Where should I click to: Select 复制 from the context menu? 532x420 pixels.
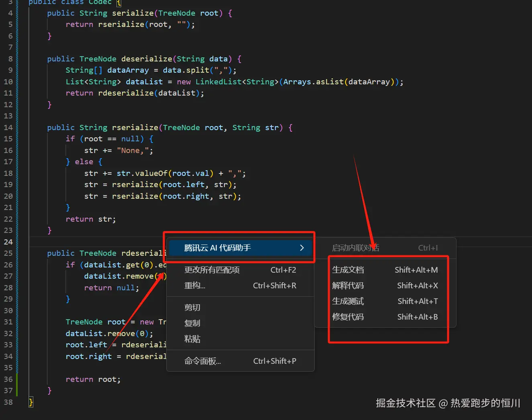coord(240,323)
